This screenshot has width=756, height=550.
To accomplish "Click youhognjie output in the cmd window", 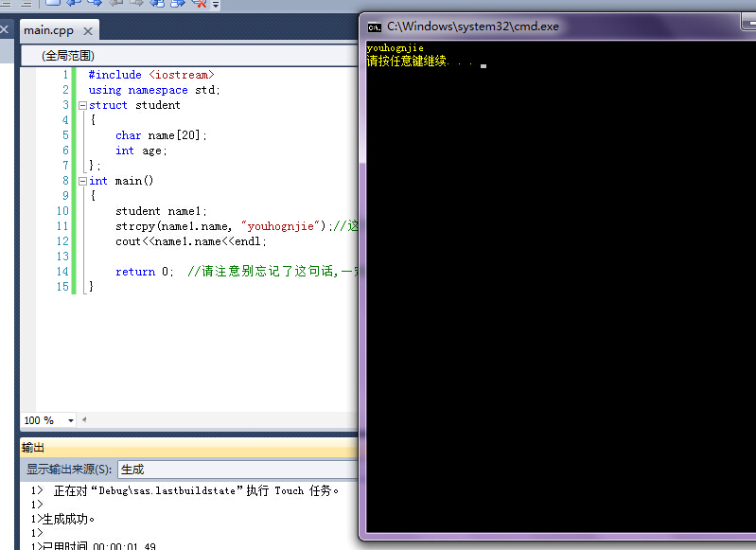I will point(396,47).
